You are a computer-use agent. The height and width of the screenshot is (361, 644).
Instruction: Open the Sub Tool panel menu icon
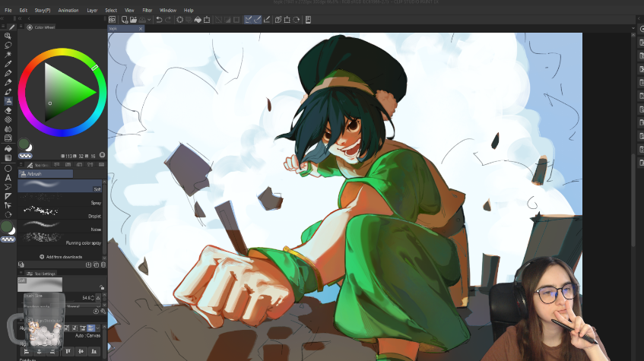coord(21,165)
